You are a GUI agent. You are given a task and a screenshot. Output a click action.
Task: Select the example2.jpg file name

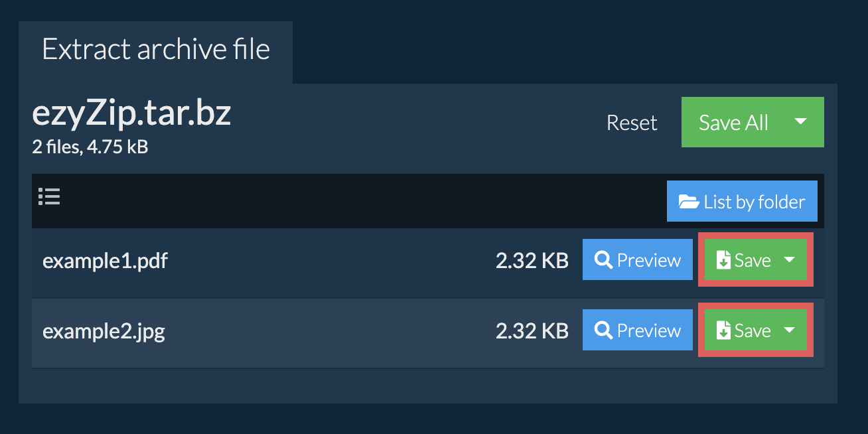click(x=104, y=330)
